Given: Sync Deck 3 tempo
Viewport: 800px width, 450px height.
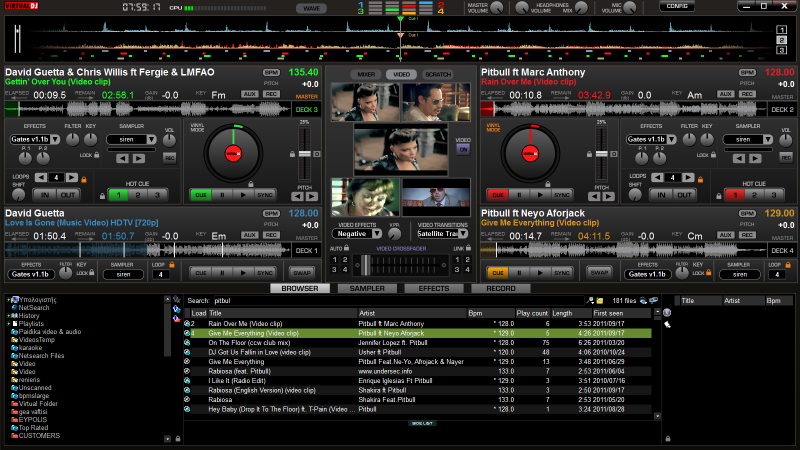Looking at the screenshot, I should (265, 195).
